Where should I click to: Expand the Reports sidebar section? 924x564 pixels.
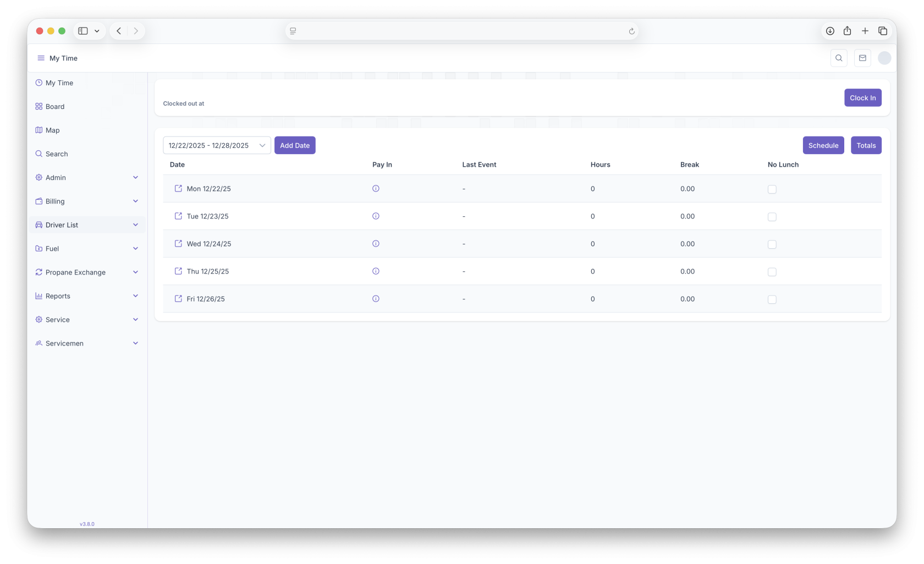pos(87,296)
